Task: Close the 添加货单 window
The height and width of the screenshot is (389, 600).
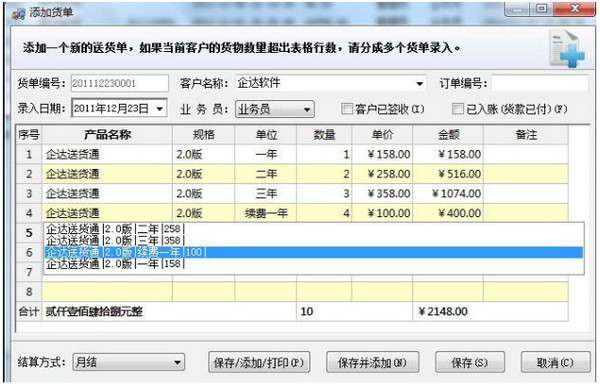Action: (574, 9)
